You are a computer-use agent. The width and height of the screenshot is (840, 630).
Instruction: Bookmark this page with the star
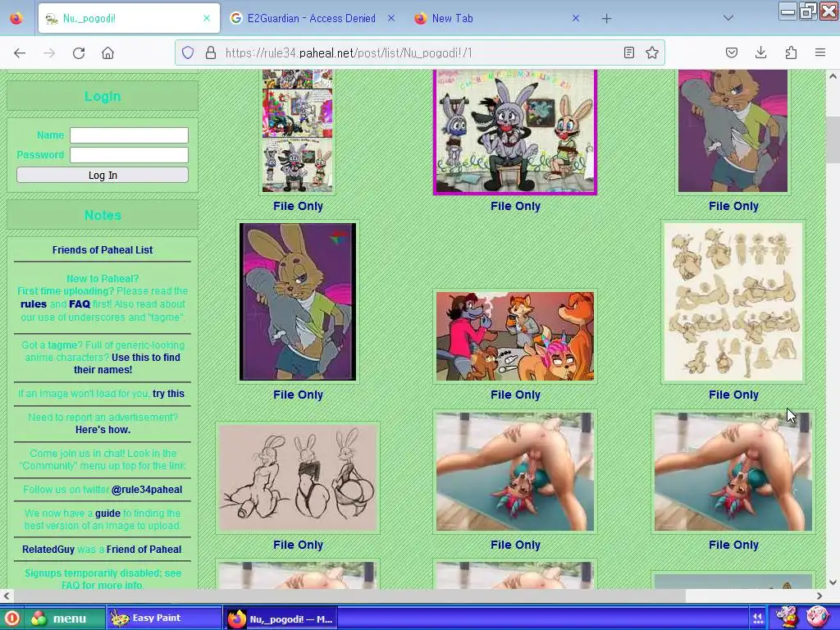coord(652,52)
